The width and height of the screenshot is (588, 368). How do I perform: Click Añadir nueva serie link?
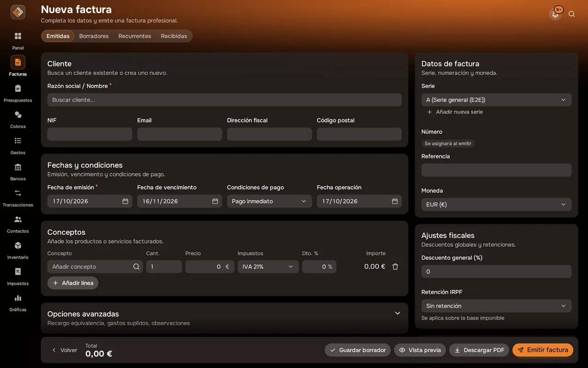(455, 112)
